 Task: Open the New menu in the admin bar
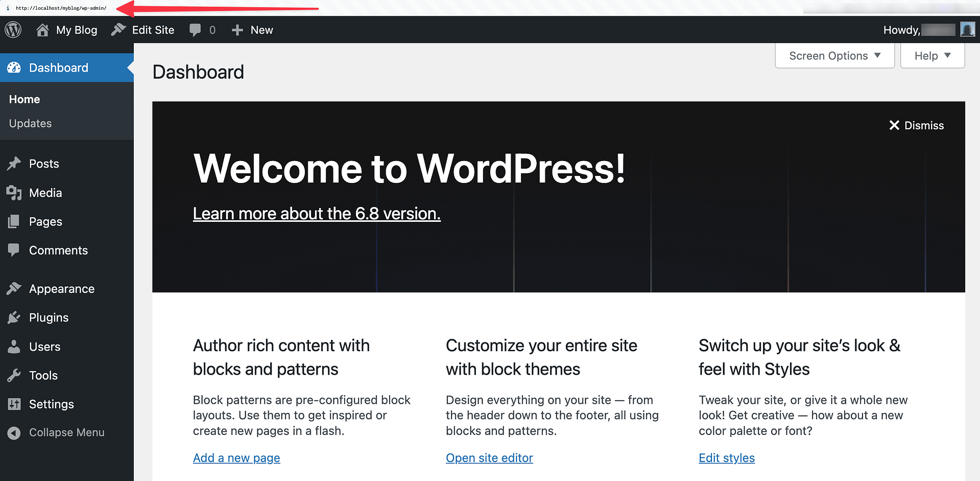point(252,30)
